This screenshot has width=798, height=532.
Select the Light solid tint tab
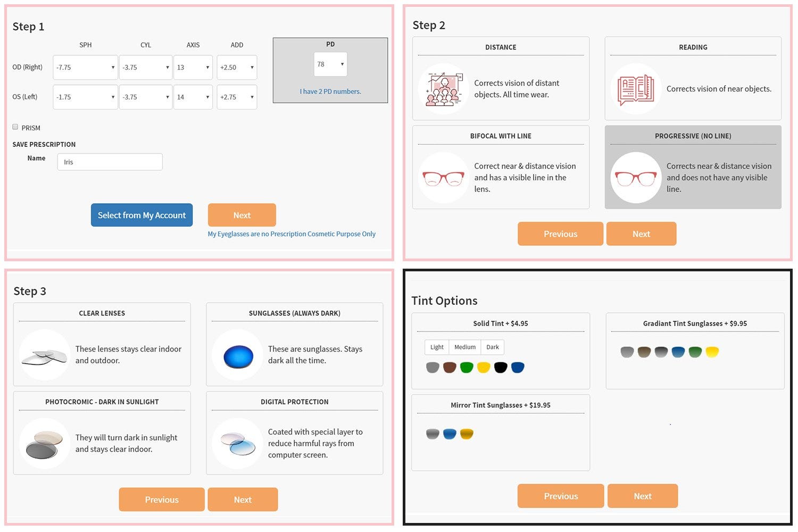click(x=437, y=347)
